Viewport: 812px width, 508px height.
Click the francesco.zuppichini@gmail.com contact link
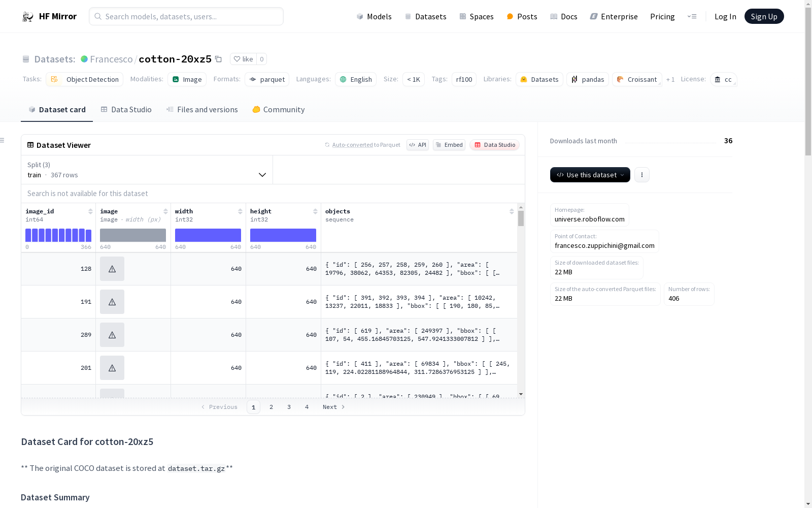point(604,245)
